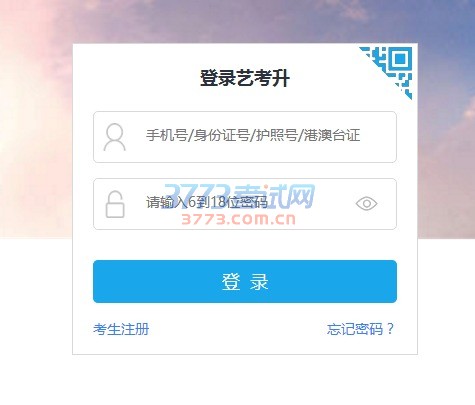Focus the 手机号/身份证号 account input field
Viewport: 475px width, 405px height.
point(245,137)
